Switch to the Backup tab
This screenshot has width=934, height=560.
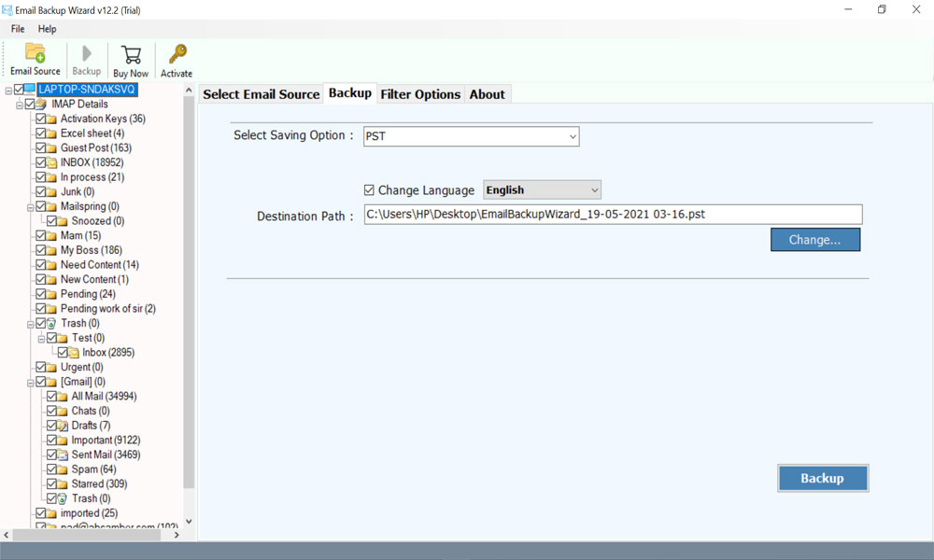coord(350,92)
